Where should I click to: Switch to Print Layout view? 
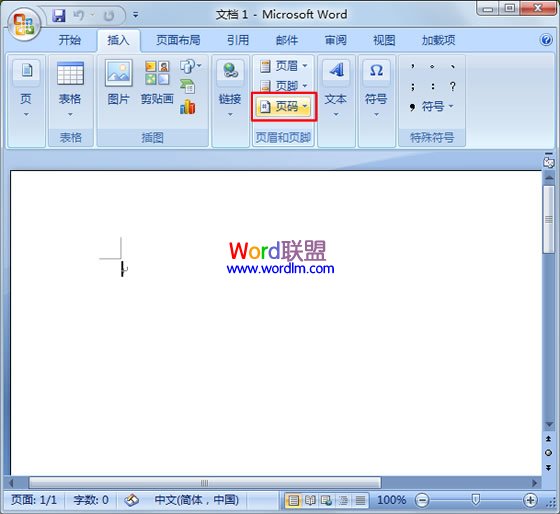coord(293,500)
